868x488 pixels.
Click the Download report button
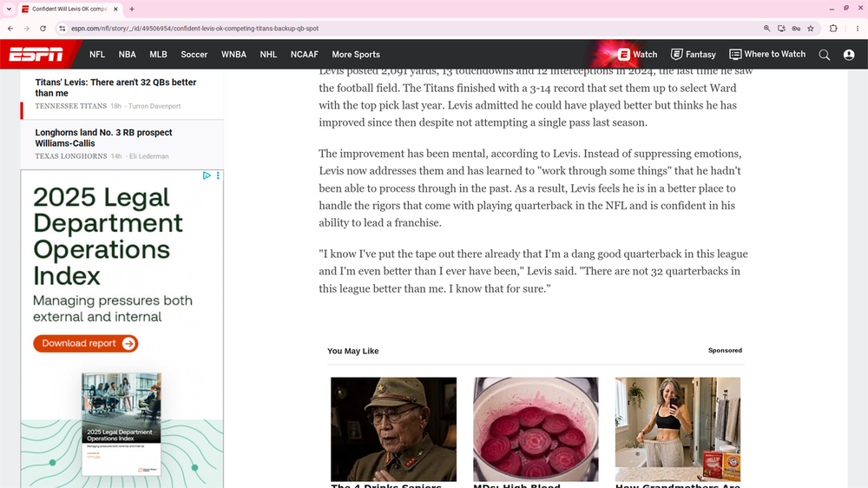pyautogui.click(x=86, y=344)
